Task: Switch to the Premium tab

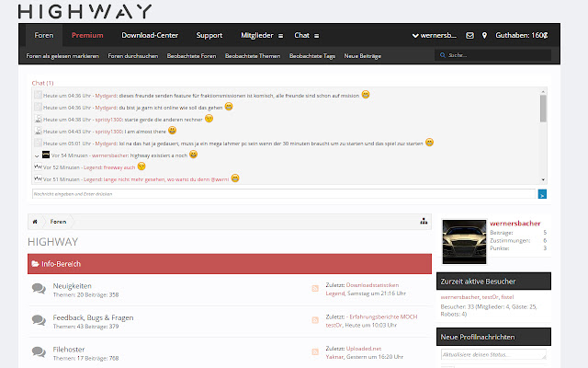Action: point(86,36)
